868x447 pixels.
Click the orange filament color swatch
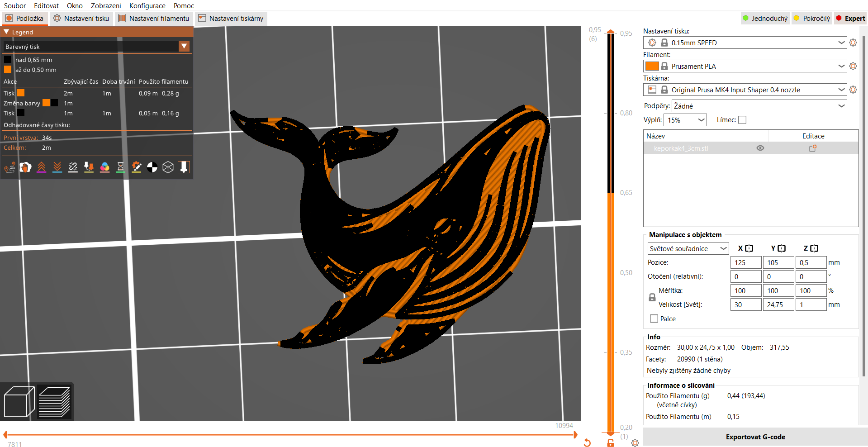pyautogui.click(x=652, y=66)
